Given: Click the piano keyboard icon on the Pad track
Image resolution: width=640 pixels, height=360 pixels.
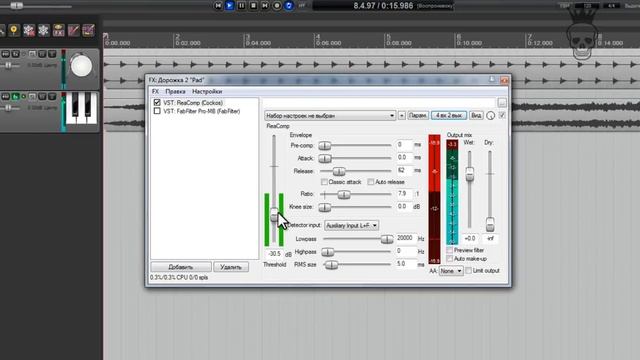Looking at the screenshot, I should [82, 108].
